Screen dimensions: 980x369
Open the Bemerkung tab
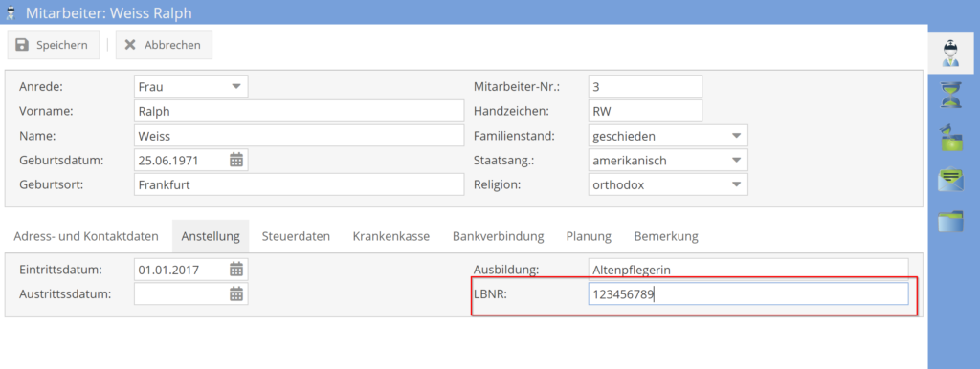tap(666, 237)
